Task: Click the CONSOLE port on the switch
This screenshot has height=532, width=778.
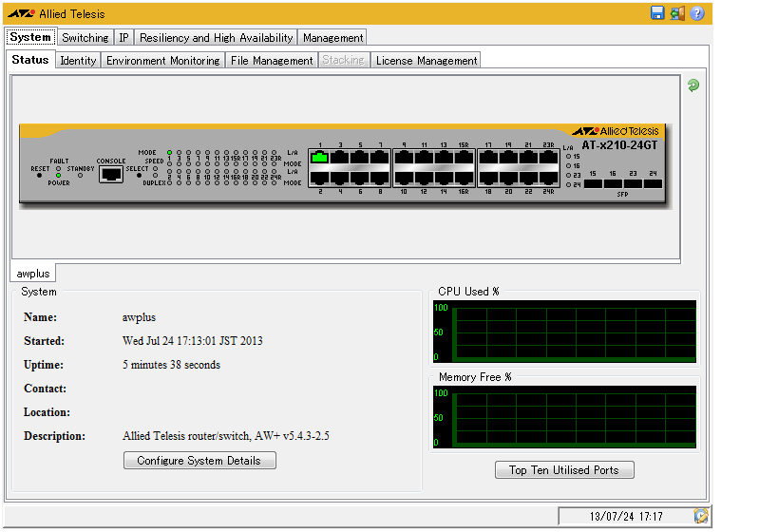Action: pyautogui.click(x=110, y=174)
